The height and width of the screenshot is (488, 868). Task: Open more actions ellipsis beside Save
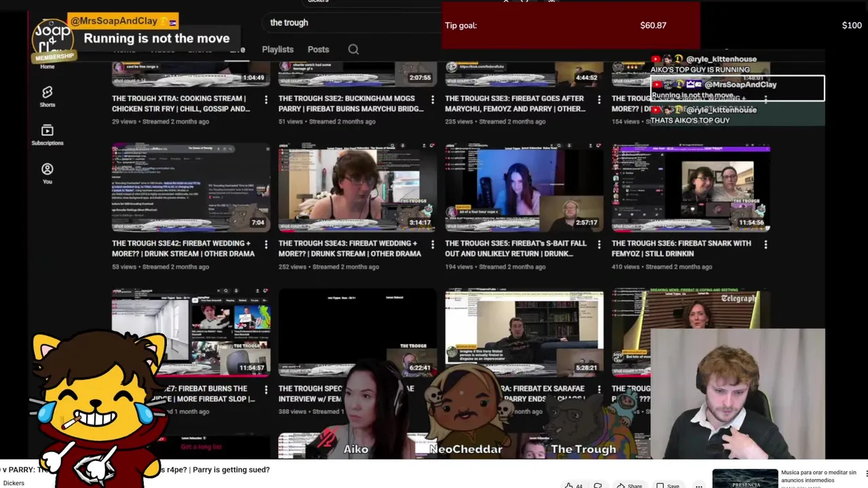coord(699,485)
